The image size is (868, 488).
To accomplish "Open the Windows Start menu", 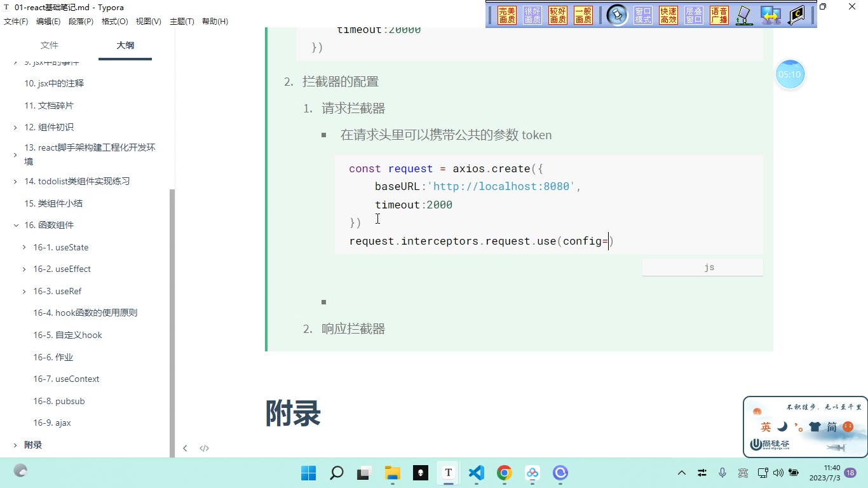I will click(308, 473).
